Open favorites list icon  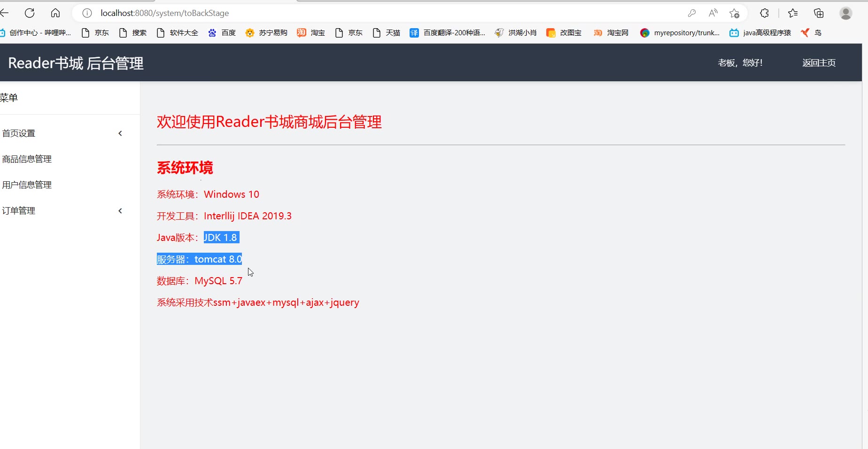point(793,13)
